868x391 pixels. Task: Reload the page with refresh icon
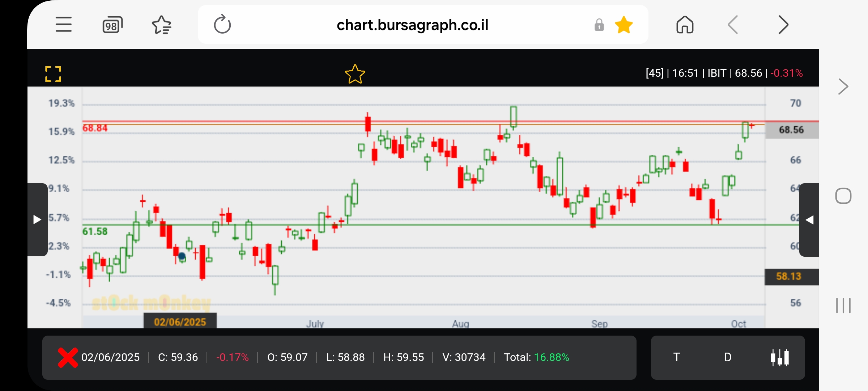tap(222, 25)
